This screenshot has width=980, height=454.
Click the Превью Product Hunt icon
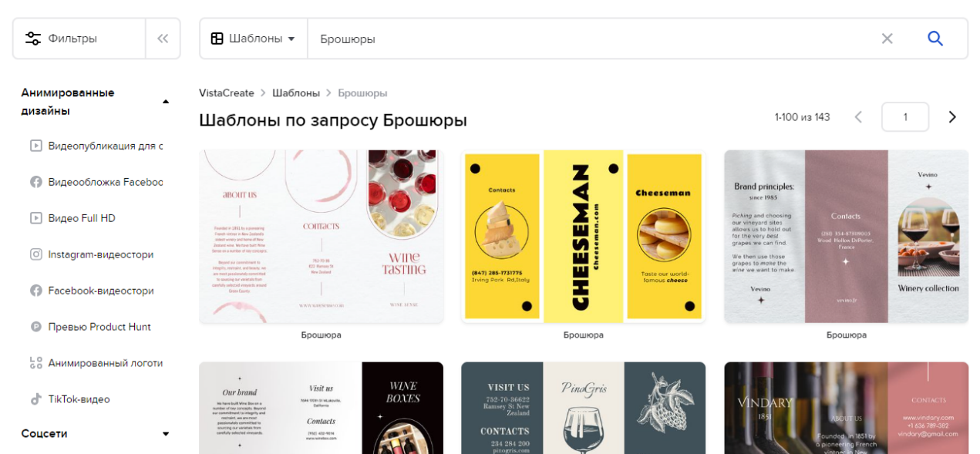coord(35,327)
